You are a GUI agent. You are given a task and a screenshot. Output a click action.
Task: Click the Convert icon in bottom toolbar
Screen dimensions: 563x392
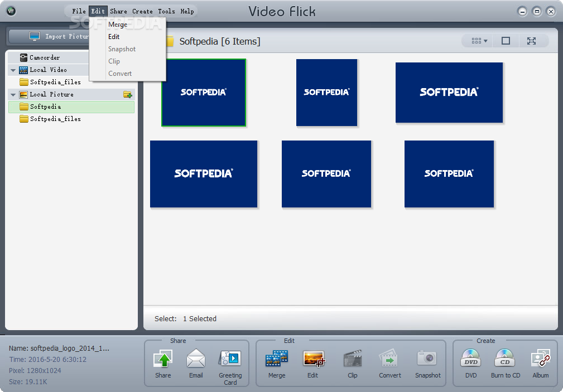[x=389, y=359]
